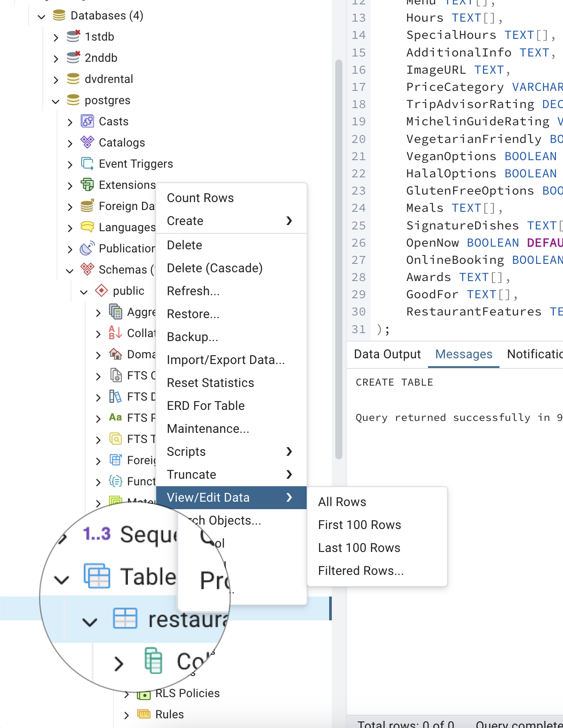This screenshot has width=563, height=728.
Task: Expand the 2nddb database node
Action: pos(56,58)
